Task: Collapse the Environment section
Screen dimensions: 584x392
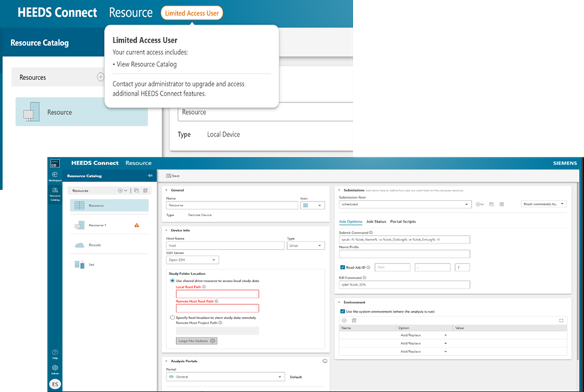Action: [339, 302]
